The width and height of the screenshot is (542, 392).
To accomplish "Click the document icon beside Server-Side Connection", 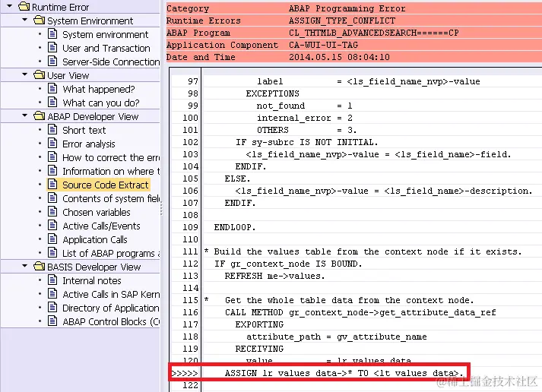I will [x=52, y=61].
